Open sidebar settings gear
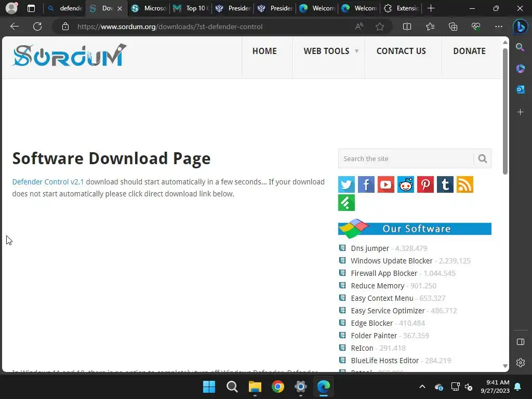 [520, 363]
